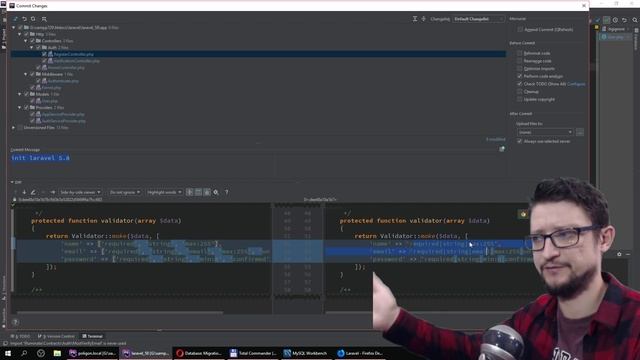This screenshot has height=360, width=640.
Task: Click the third square diff toolbar icon
Action: tap(207, 192)
